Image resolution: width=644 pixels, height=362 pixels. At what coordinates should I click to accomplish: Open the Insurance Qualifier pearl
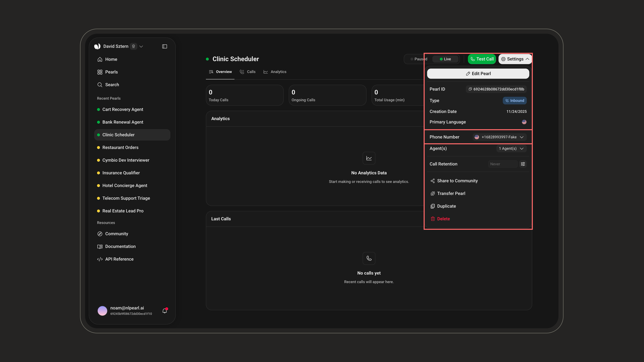click(132, 173)
